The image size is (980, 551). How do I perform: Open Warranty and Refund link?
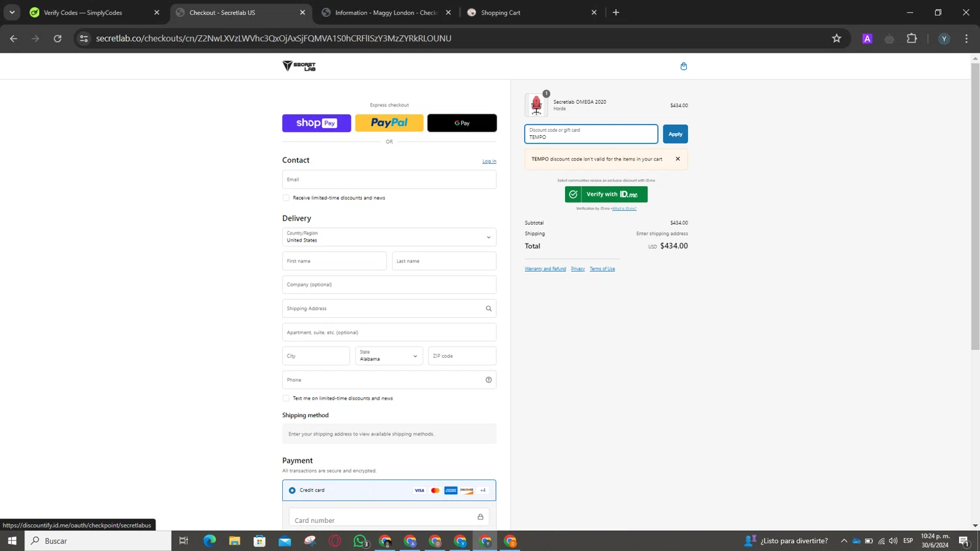pyautogui.click(x=546, y=269)
